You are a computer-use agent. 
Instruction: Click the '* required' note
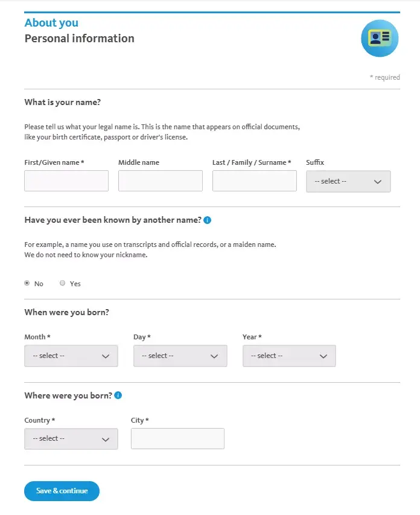(x=384, y=77)
